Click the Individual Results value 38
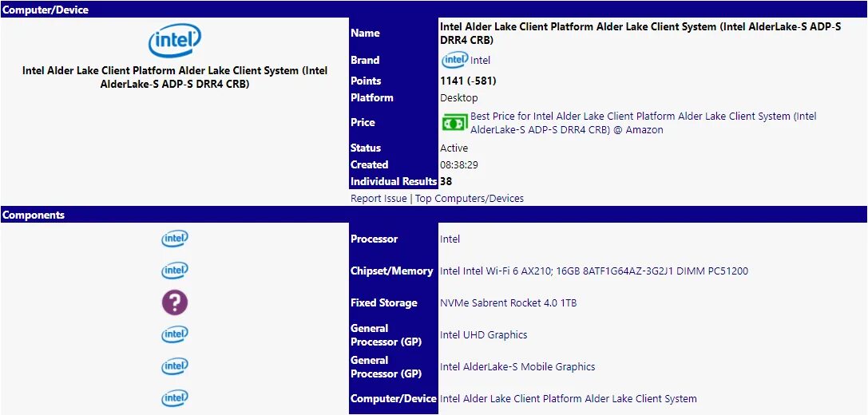The height and width of the screenshot is (415, 868). pos(446,181)
